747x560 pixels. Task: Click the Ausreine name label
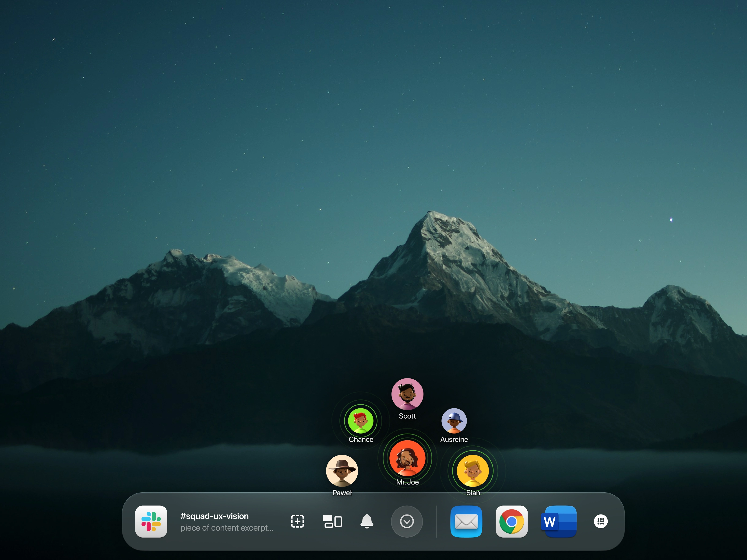coord(454,440)
